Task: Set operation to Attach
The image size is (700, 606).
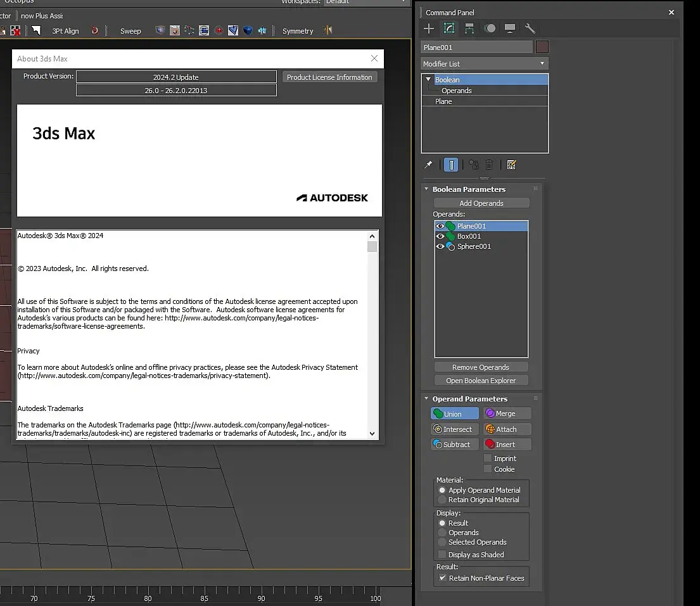Action: coord(507,429)
